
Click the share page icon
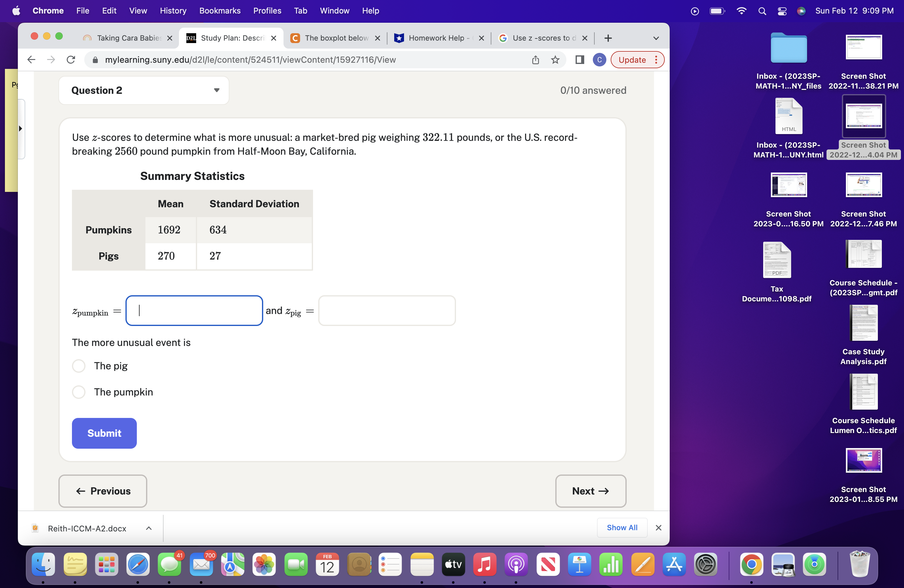coord(535,60)
